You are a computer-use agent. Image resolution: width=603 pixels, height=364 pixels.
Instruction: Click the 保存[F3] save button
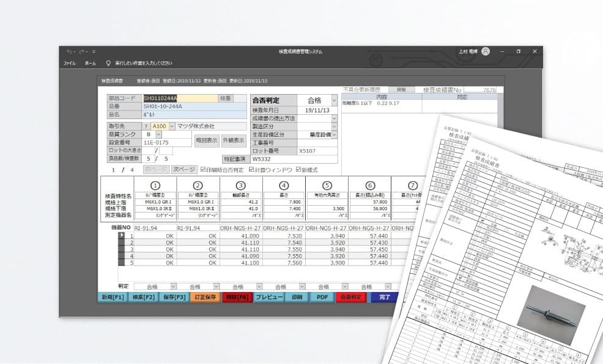[172, 297]
